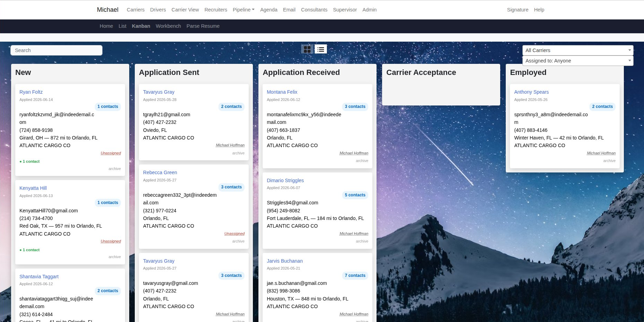Switch to list view icon

[x=321, y=49]
